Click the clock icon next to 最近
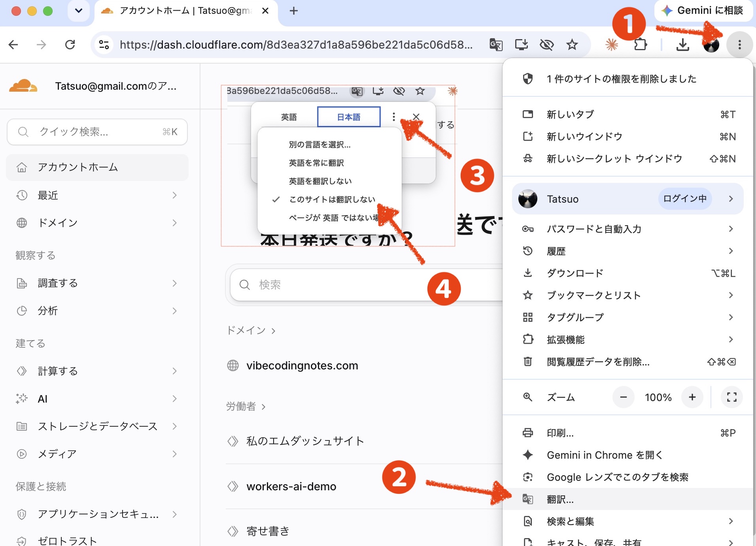 coord(22,195)
